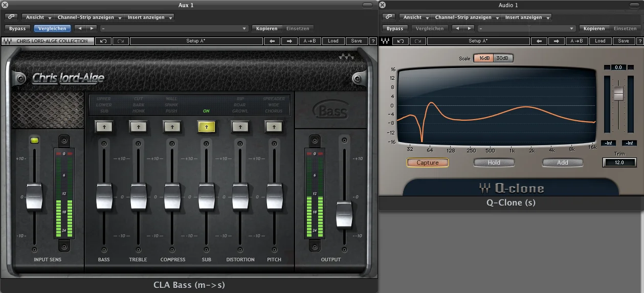Select next Logic preset triangle in Aux 1
The height and width of the screenshot is (293, 644).
point(91,28)
